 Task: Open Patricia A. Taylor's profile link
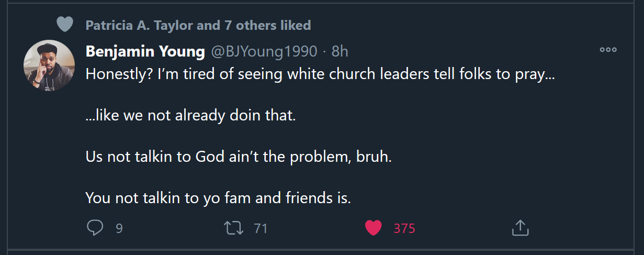coord(140,25)
